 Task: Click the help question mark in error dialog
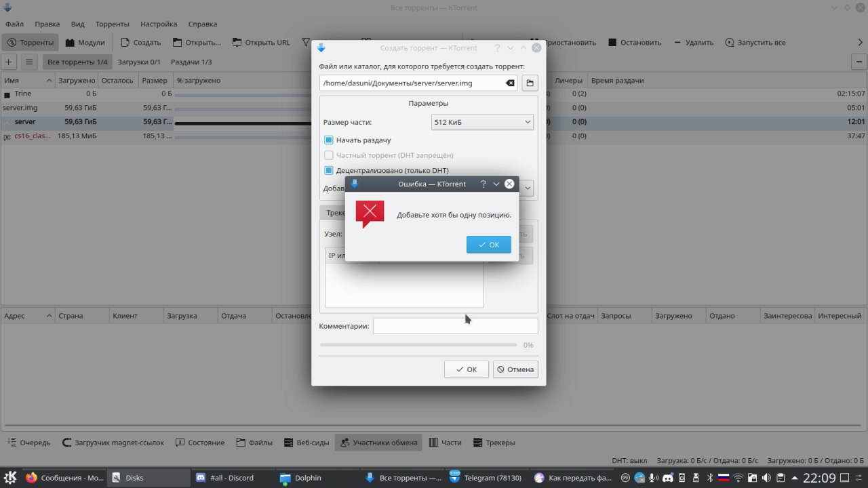[484, 184]
